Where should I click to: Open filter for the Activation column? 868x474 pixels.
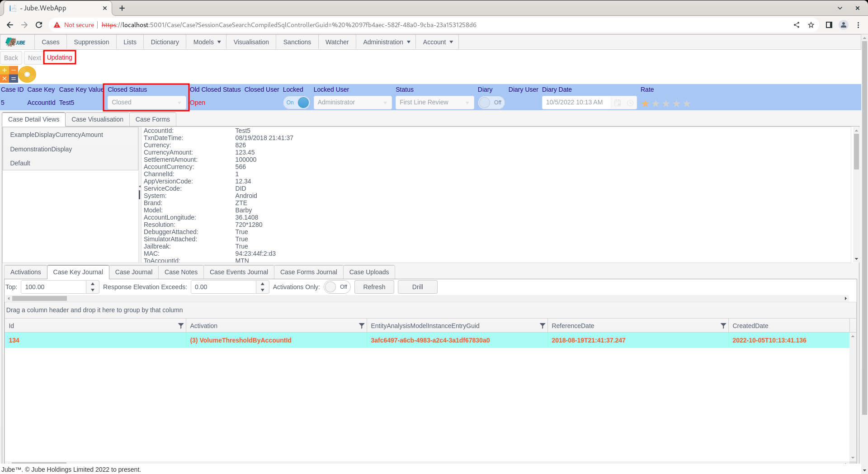pos(362,326)
